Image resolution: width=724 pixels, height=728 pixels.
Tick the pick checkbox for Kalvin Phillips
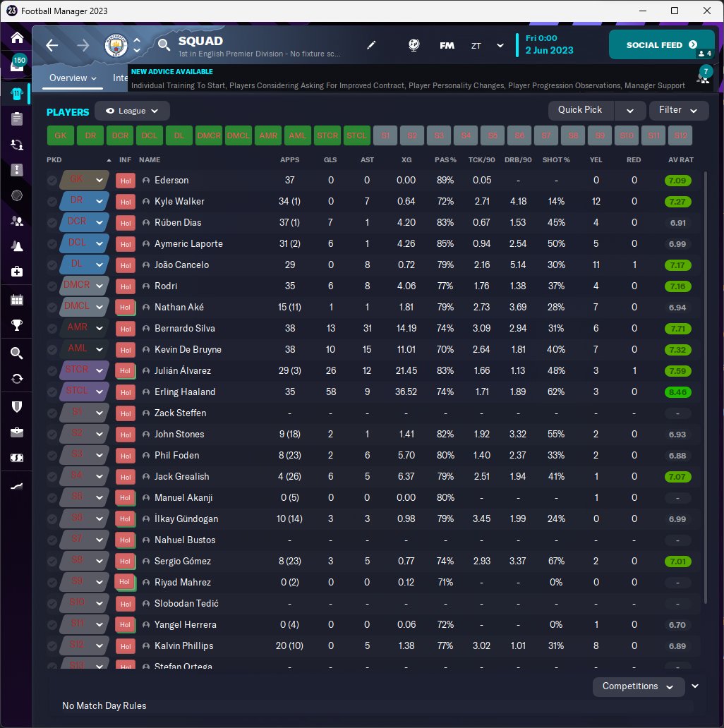52,646
